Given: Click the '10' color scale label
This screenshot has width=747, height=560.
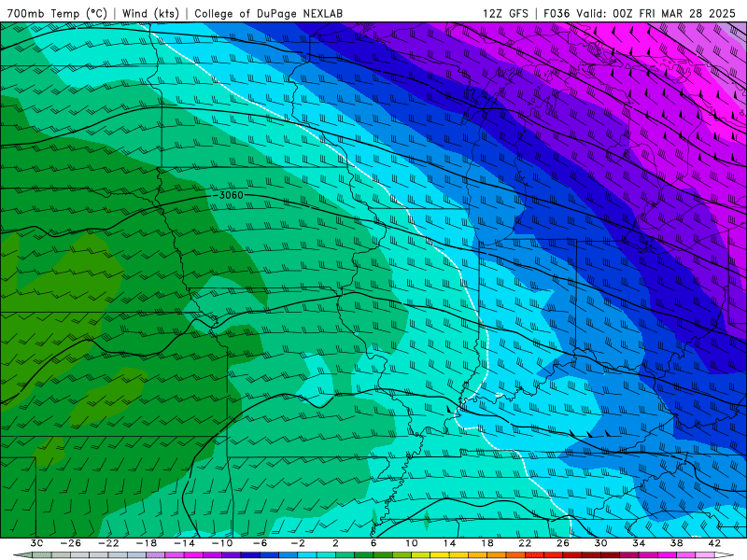Looking at the screenshot, I should click(412, 543).
